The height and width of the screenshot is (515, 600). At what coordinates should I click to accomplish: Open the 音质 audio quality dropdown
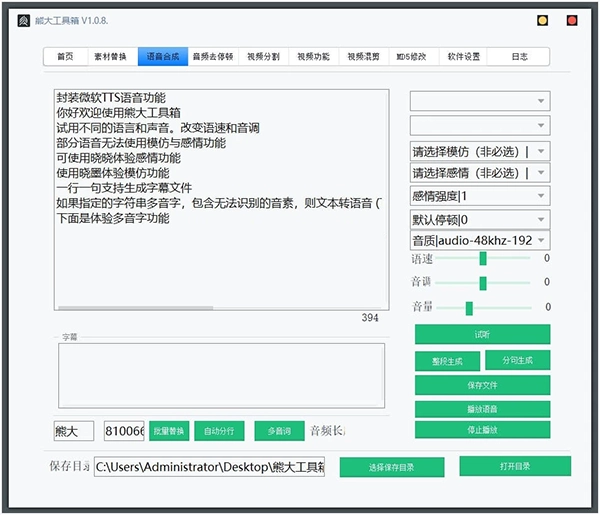coord(479,240)
